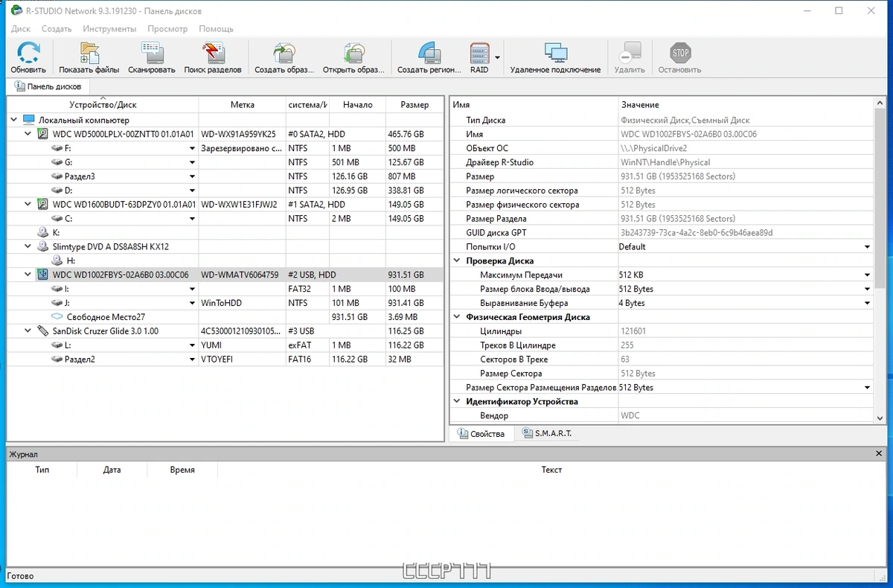Click the Размер column header
The height and width of the screenshot is (588, 893).
pyautogui.click(x=415, y=105)
